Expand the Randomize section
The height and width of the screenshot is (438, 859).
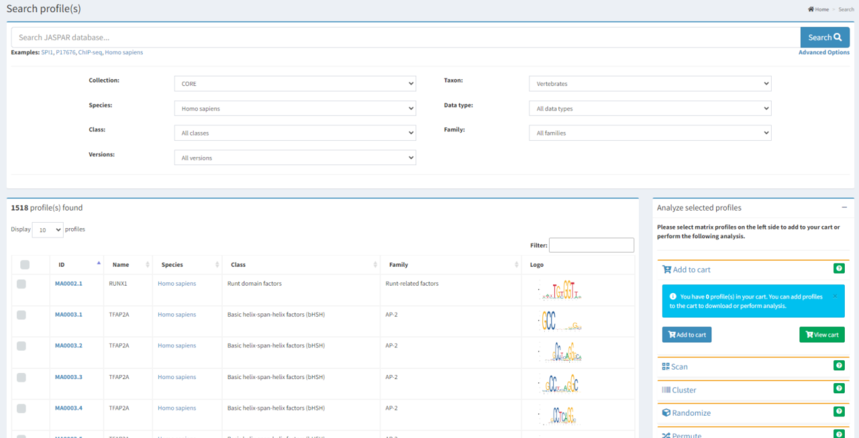click(686, 413)
